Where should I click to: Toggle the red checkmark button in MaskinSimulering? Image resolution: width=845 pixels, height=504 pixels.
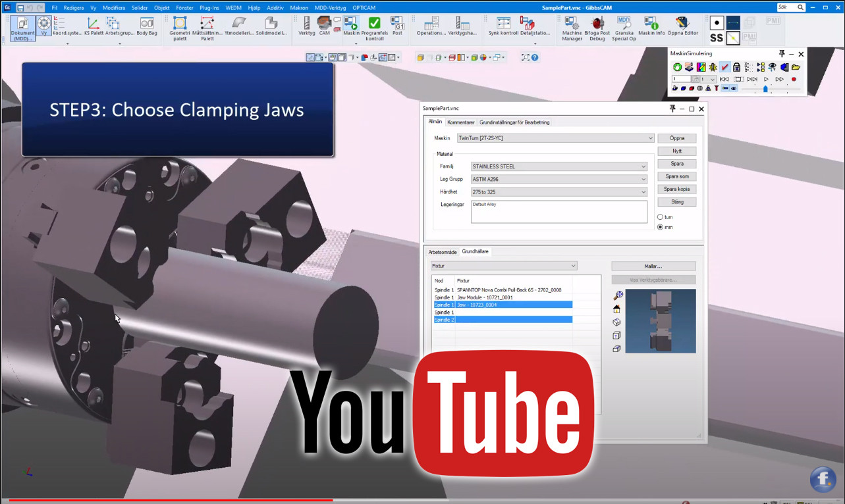[725, 67]
